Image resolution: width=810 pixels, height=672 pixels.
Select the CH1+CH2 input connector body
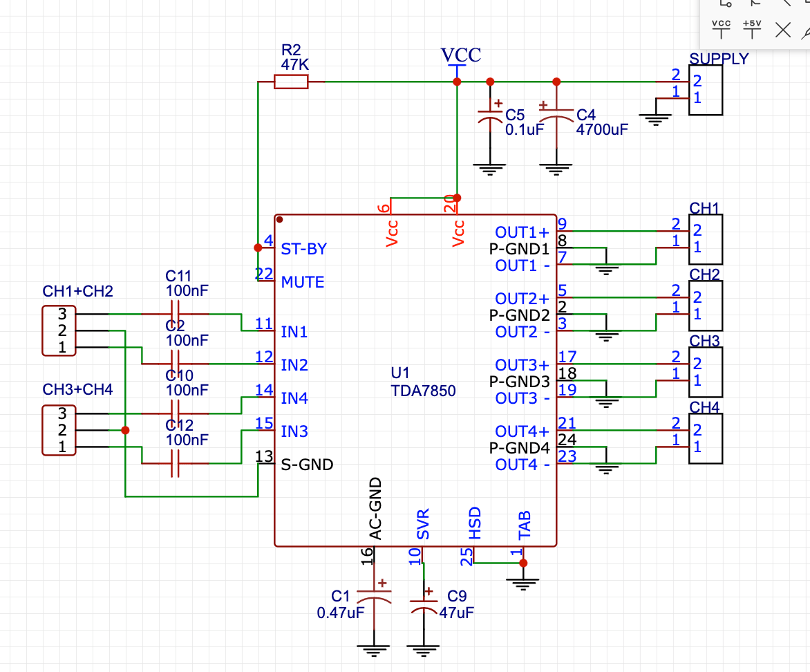[59, 331]
